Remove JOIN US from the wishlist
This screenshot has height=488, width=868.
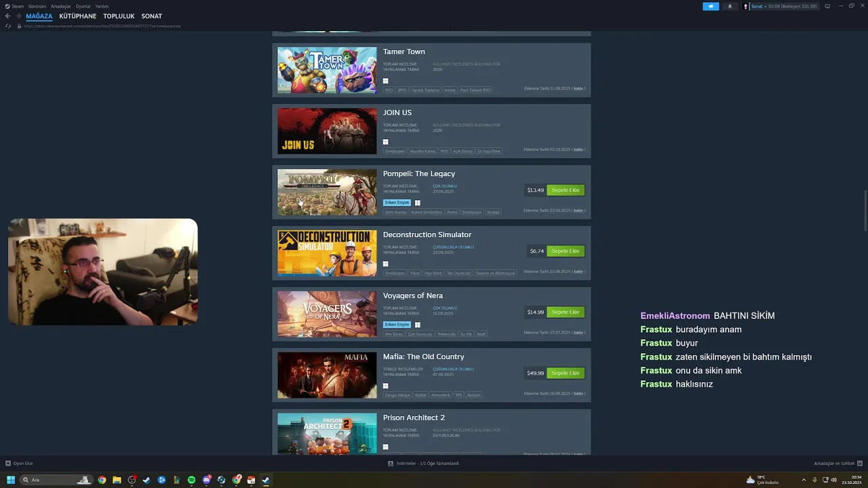click(x=578, y=150)
